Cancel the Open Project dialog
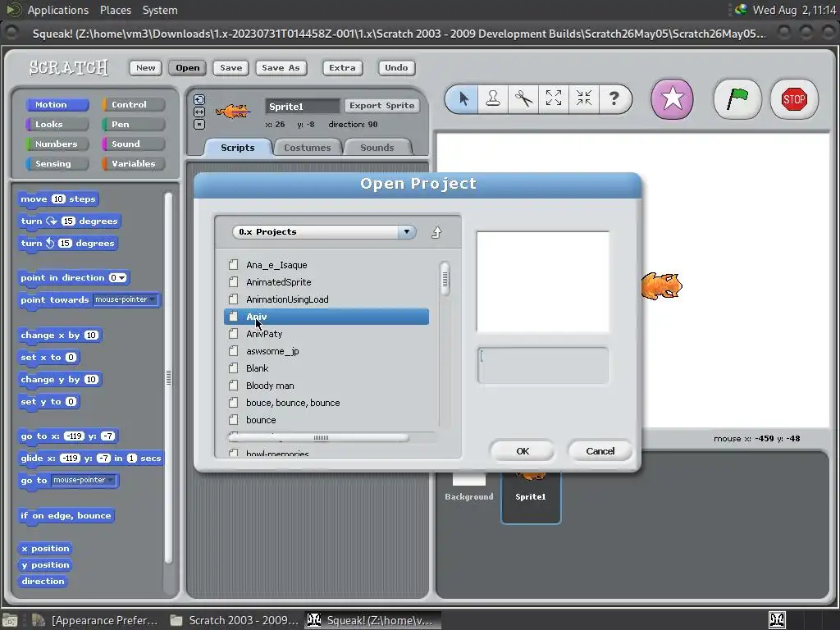The image size is (840, 630). click(600, 451)
